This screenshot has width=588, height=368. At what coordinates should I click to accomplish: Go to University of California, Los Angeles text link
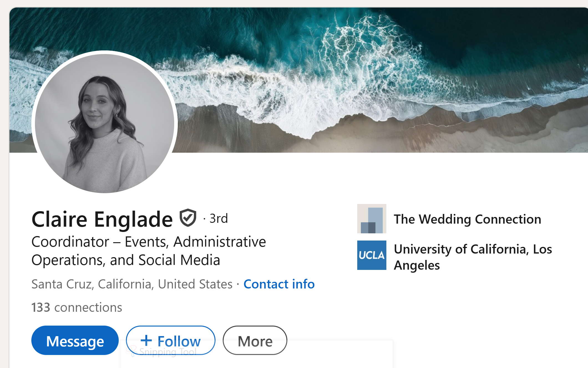pyautogui.click(x=473, y=249)
